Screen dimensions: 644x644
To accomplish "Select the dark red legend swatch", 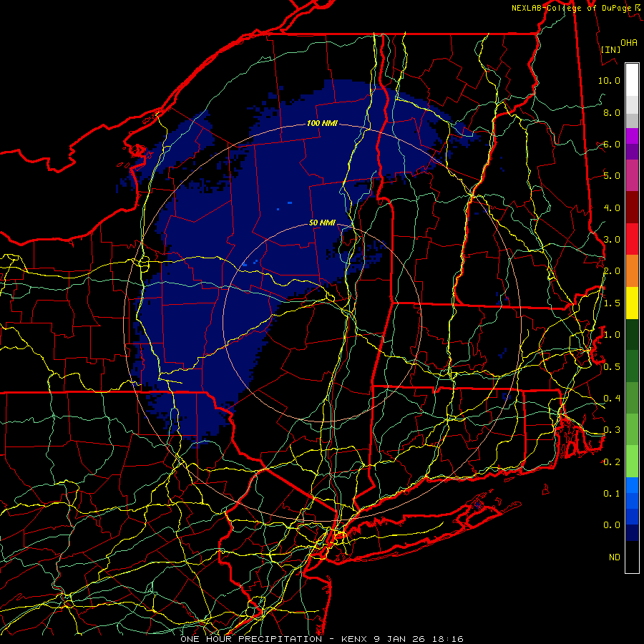I will [x=632, y=208].
